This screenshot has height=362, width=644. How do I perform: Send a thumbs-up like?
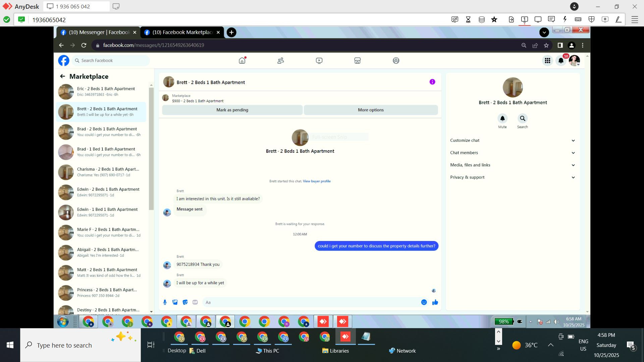coord(435,302)
